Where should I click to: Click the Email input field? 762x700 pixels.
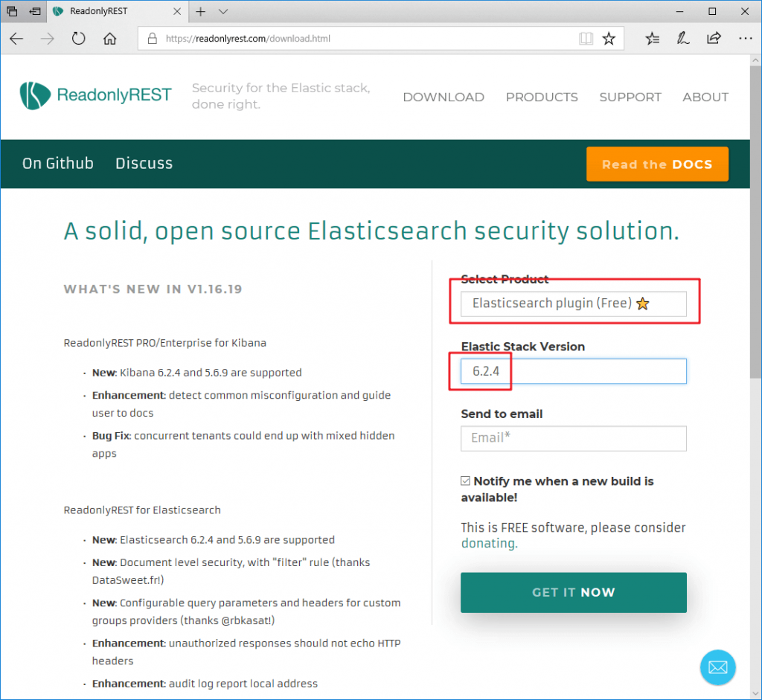(x=573, y=438)
